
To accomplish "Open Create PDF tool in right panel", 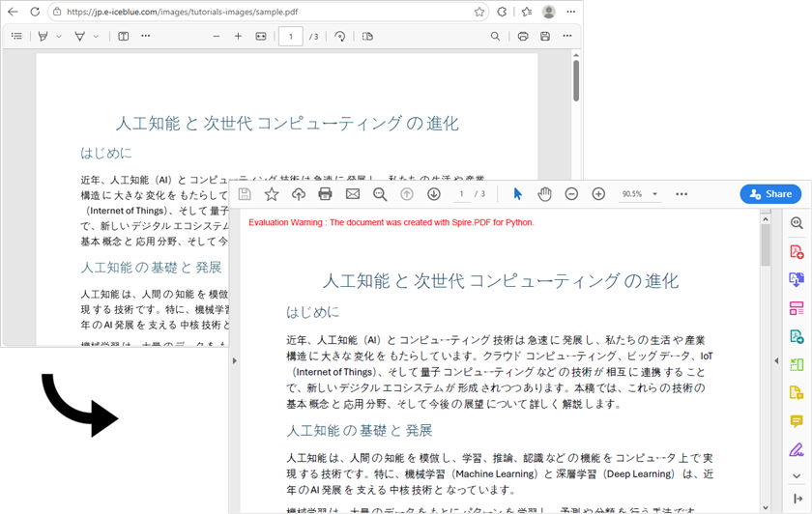I will [x=797, y=251].
